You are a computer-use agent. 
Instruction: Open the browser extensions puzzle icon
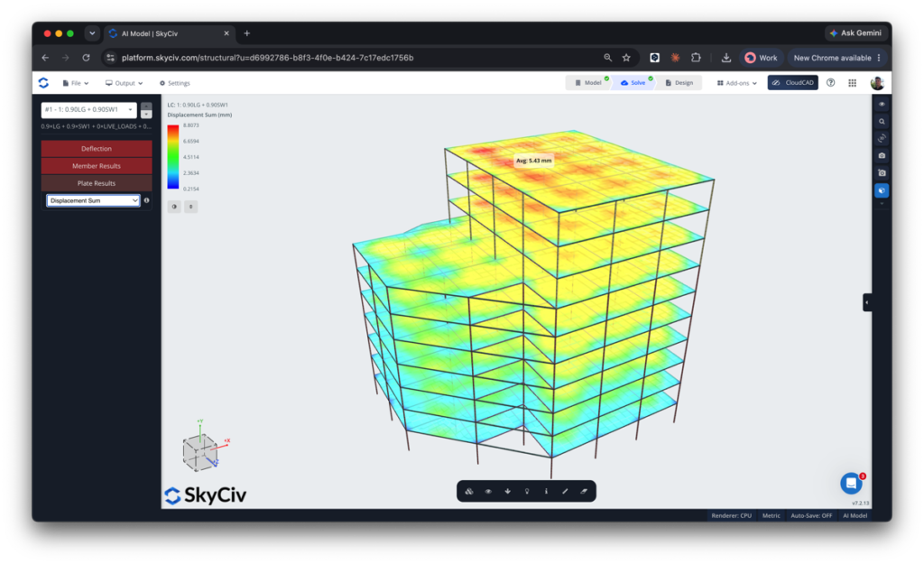[696, 58]
